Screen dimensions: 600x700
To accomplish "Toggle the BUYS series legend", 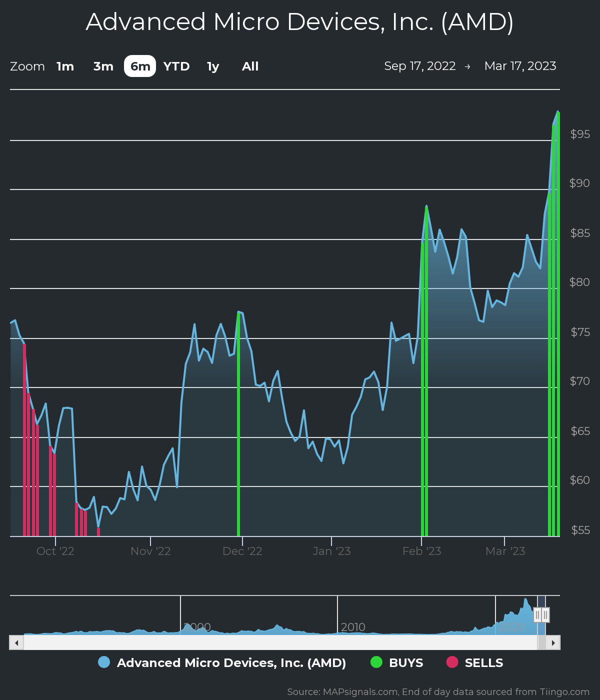I will coord(397,662).
